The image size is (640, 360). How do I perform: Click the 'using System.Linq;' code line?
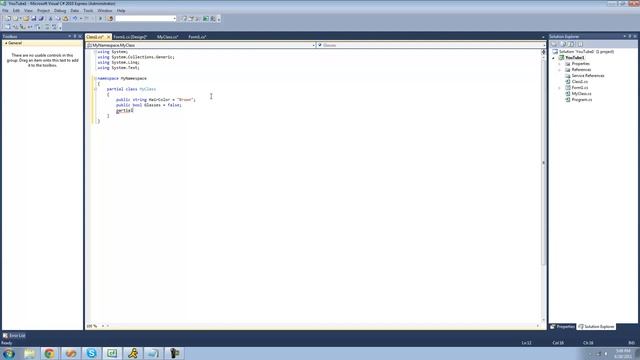(118, 62)
